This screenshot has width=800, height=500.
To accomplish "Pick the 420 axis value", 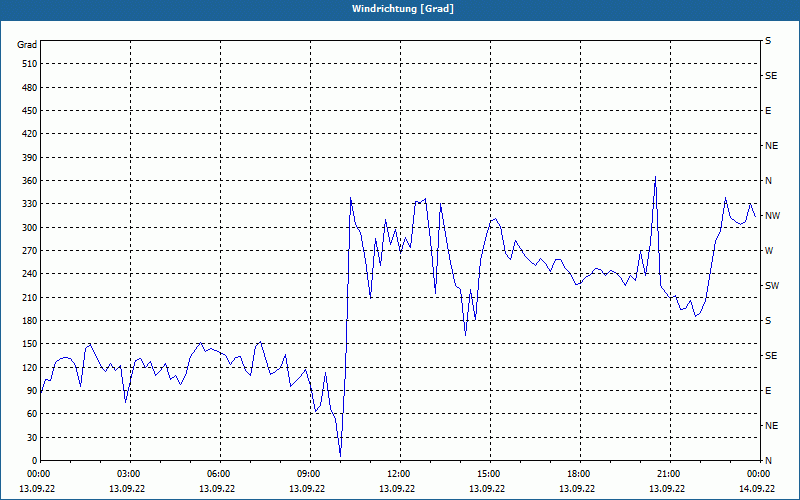I will (x=30, y=134).
